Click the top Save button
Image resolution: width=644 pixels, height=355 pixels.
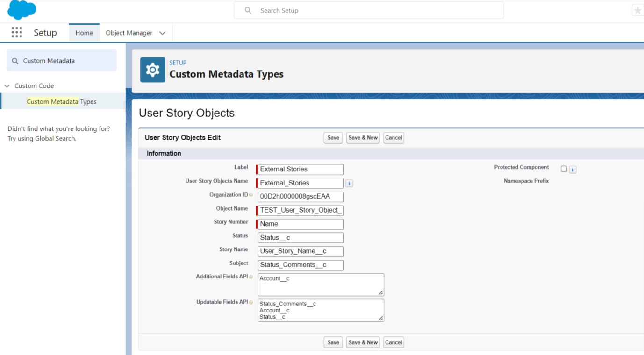click(x=333, y=138)
